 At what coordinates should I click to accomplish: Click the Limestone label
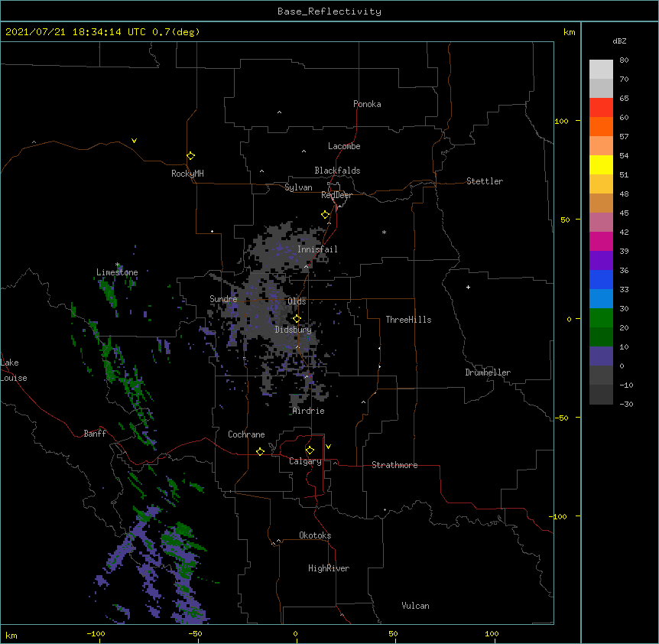[x=117, y=272]
